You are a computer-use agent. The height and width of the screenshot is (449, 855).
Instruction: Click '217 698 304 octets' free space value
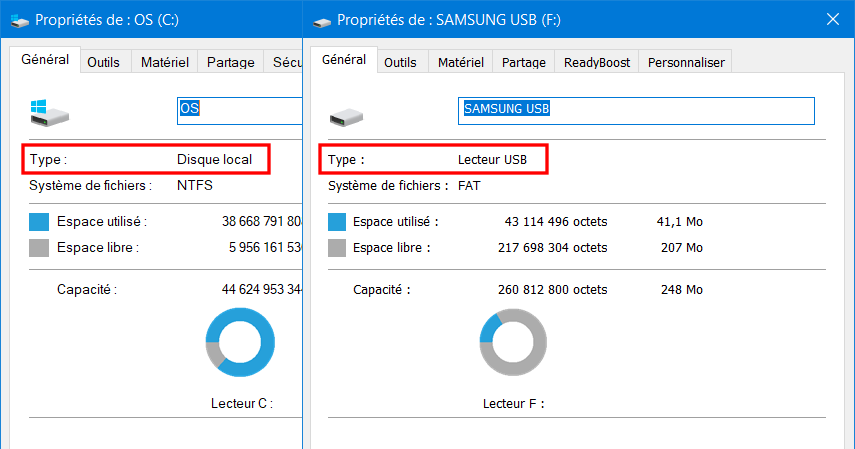[x=552, y=248]
